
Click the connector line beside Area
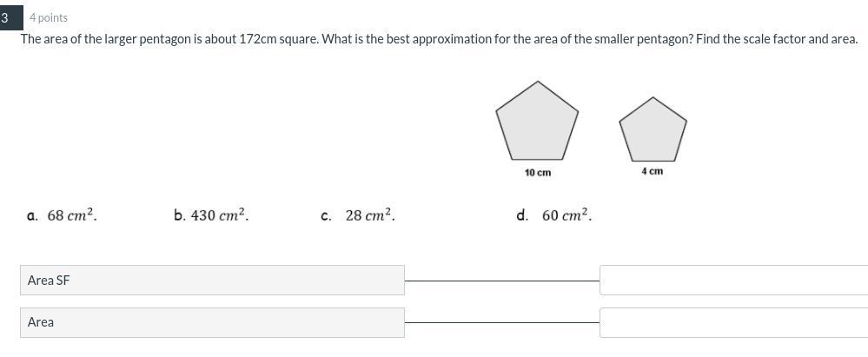point(502,322)
